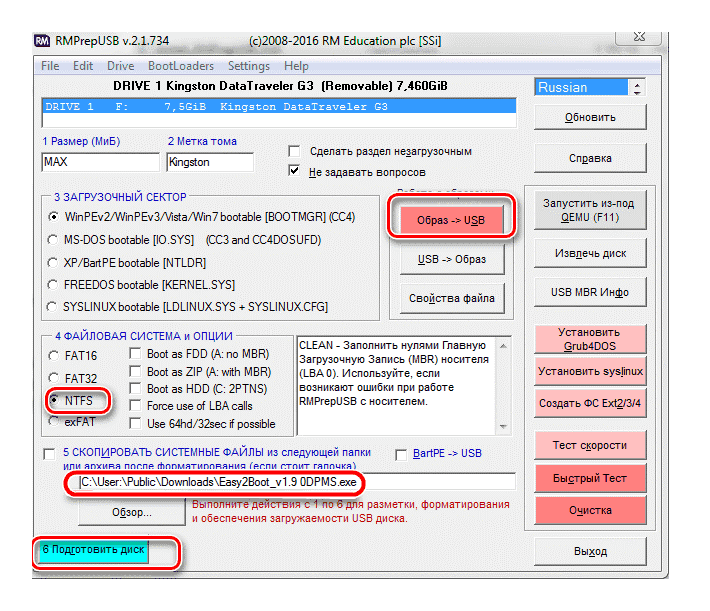
Task: Click the Установить Grub4DOS button
Action: [x=590, y=339]
